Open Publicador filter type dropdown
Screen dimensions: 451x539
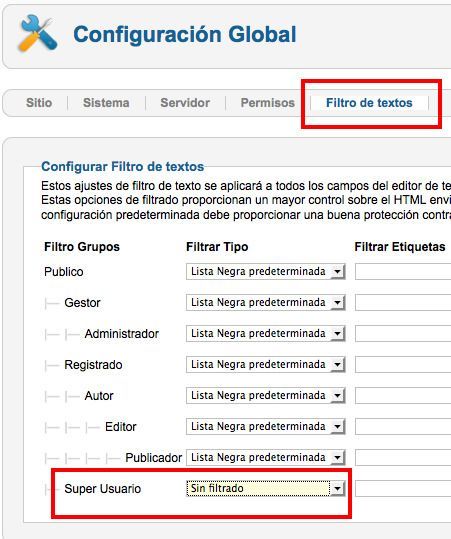[x=265, y=457]
